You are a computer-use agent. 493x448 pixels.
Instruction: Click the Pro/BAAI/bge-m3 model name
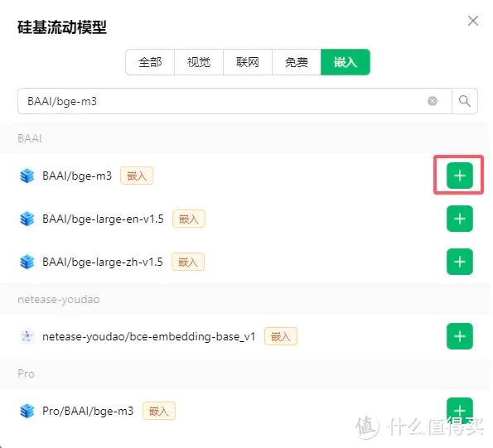(x=88, y=411)
